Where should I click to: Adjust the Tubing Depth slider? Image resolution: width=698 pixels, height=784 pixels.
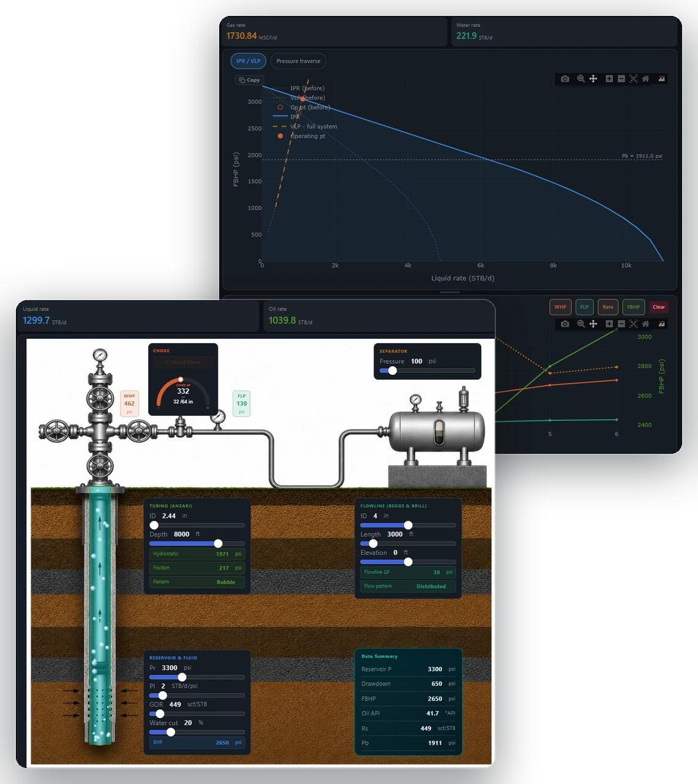[197, 543]
